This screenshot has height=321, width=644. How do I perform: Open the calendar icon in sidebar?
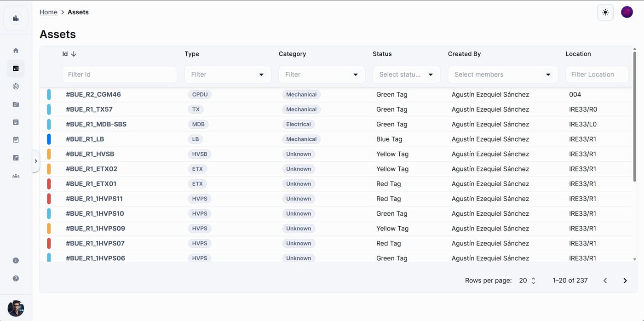click(16, 140)
